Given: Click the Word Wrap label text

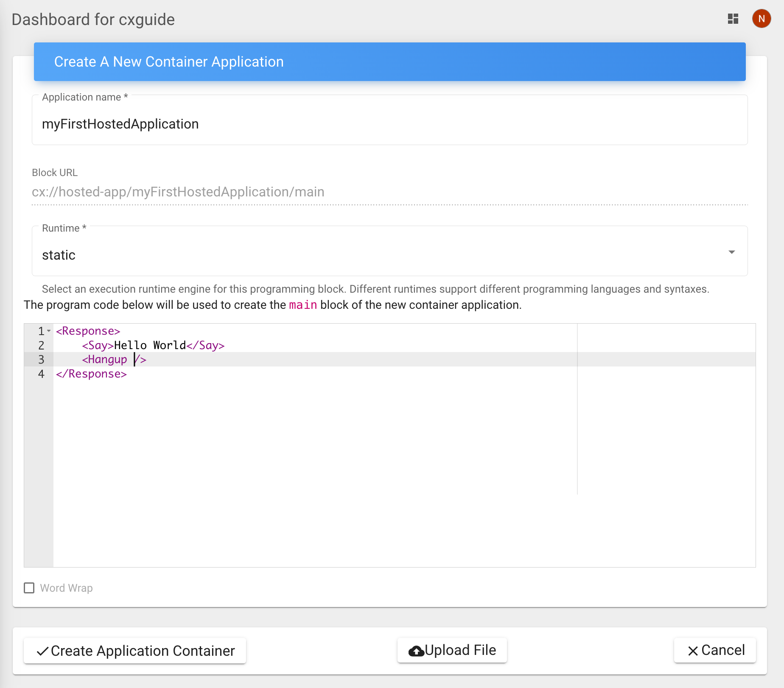Looking at the screenshot, I should pos(66,588).
